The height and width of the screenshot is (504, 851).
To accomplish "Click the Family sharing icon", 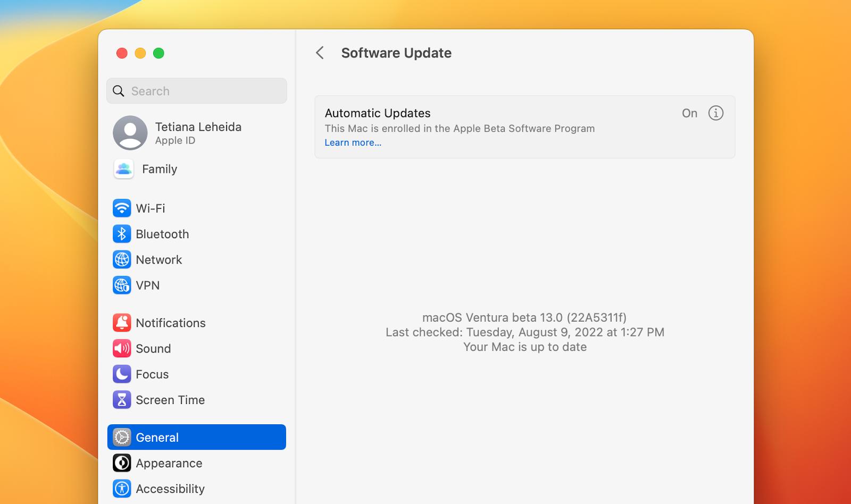I will tap(124, 169).
